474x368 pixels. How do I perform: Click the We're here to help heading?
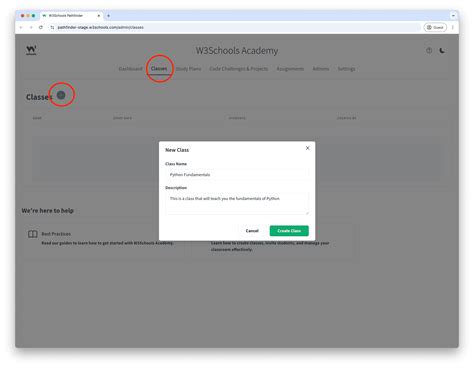pyautogui.click(x=48, y=211)
